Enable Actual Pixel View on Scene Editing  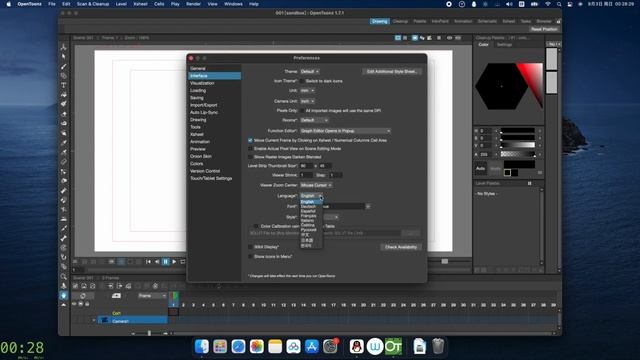(250, 149)
